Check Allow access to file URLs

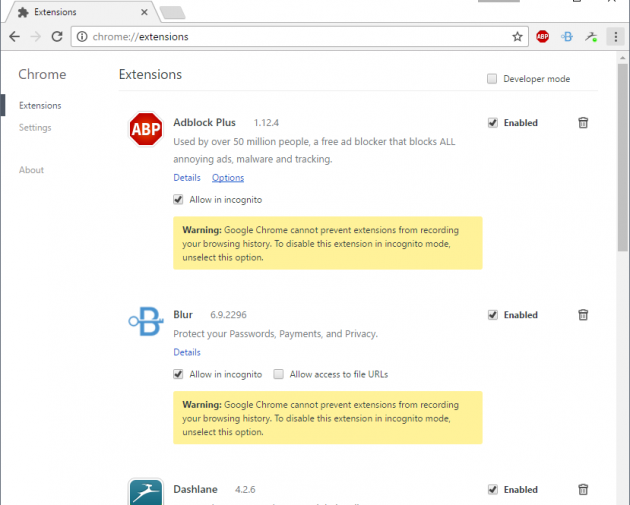(278, 374)
